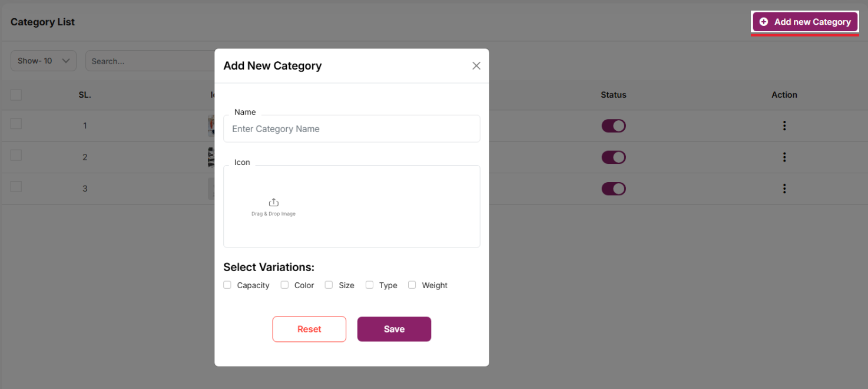Close the Add New Category dialog
The height and width of the screenshot is (389, 868).
(476, 66)
